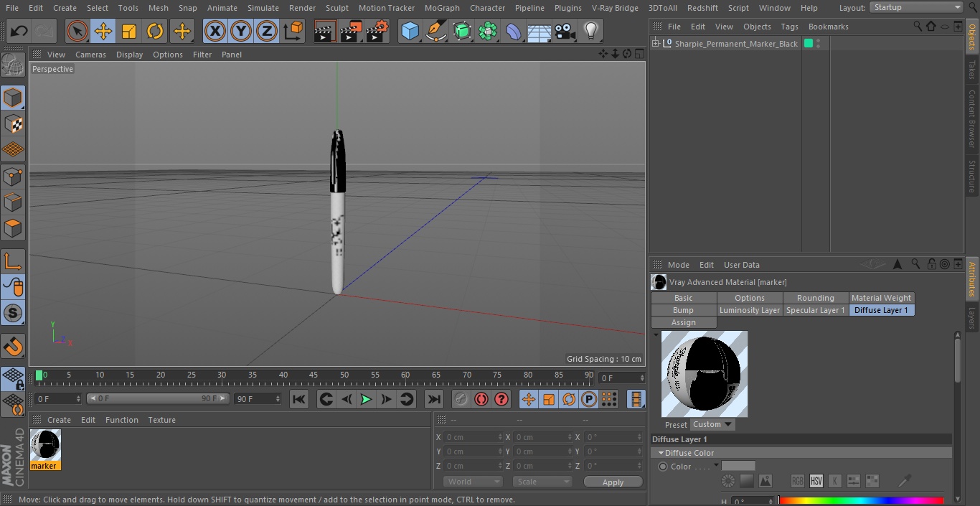Viewport: 980px width, 506px height.
Task: Open the Object Manager Tags menu
Action: click(x=789, y=27)
